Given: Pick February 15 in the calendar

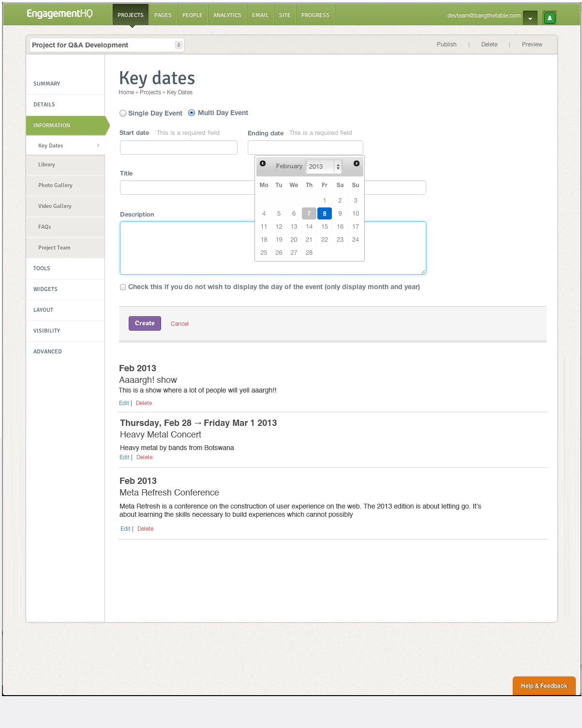Looking at the screenshot, I should click(x=325, y=227).
